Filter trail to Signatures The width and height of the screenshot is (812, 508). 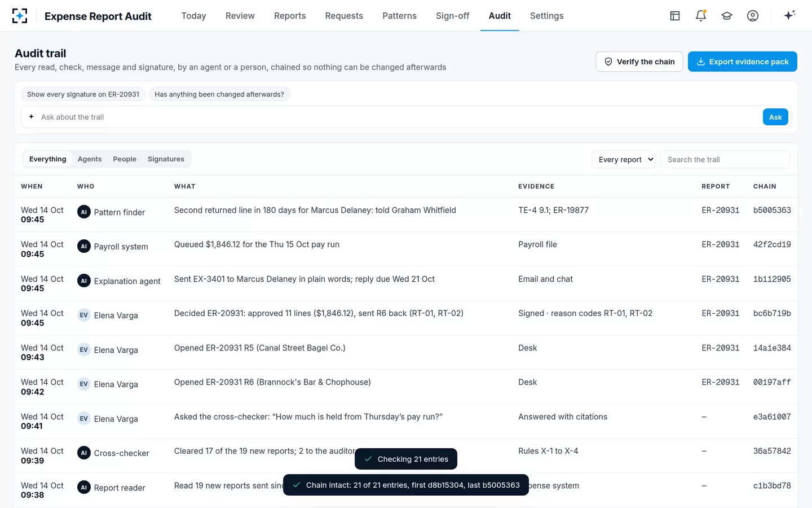tap(166, 159)
